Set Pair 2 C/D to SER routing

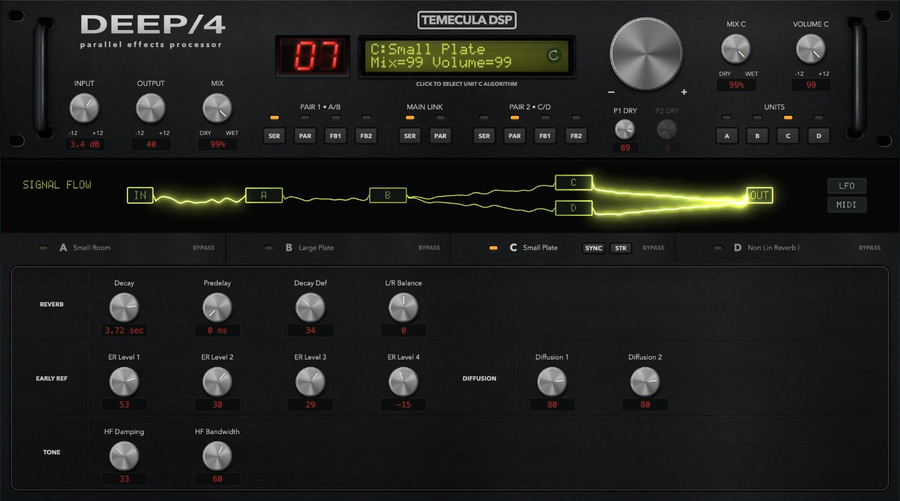point(484,136)
